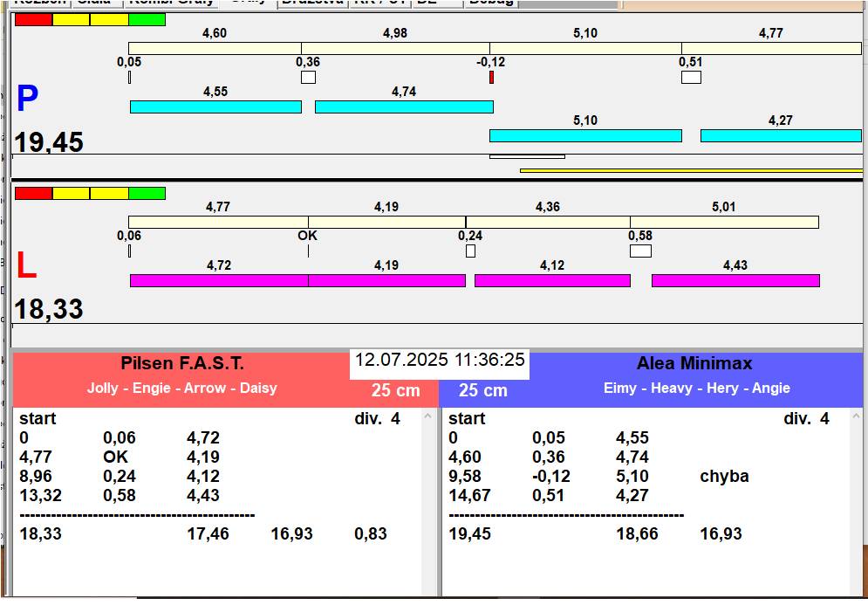The width and height of the screenshot is (868, 612).
Task: Select the cyan 4,74 run bar
Action: [404, 107]
